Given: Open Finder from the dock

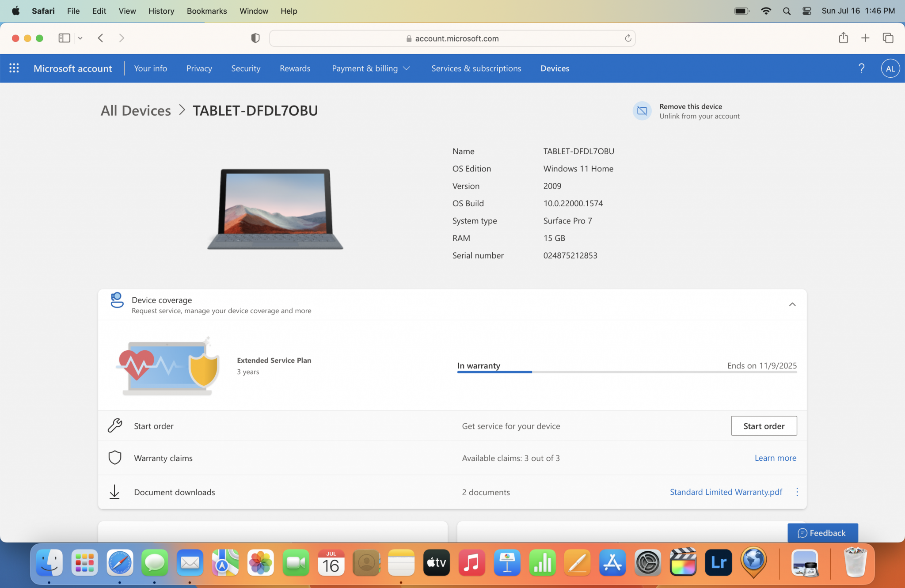Looking at the screenshot, I should (x=49, y=563).
